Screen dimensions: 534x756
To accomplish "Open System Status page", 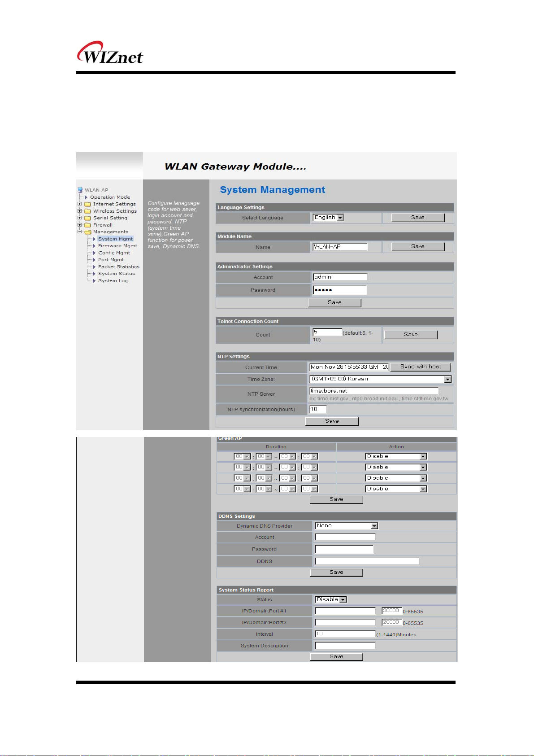I will [116, 274].
